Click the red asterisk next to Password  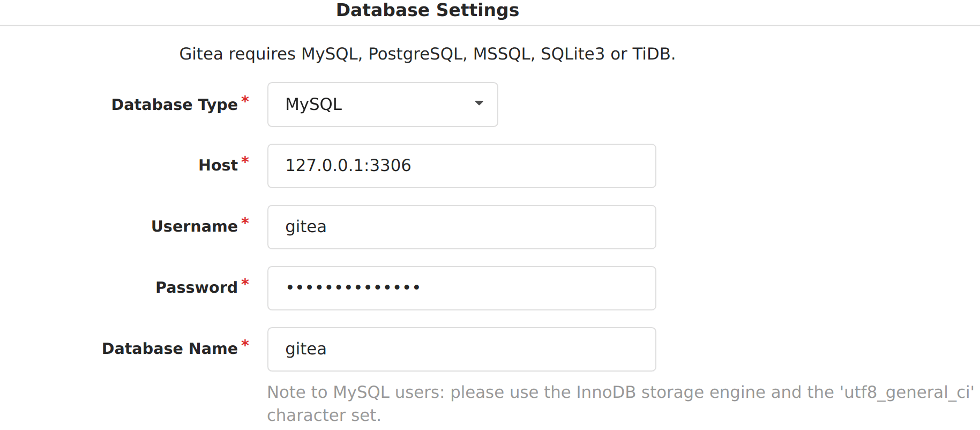click(245, 281)
